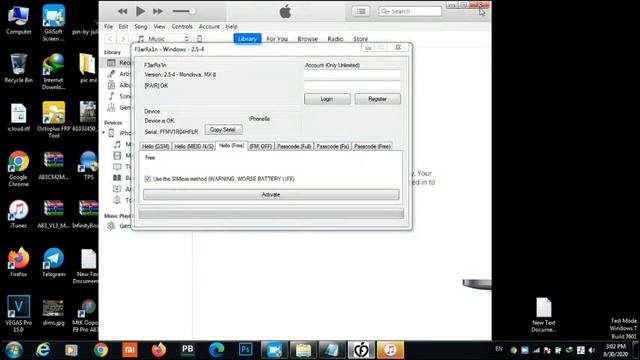
Task: Toggle iTunes list view button
Action: [x=361, y=11]
